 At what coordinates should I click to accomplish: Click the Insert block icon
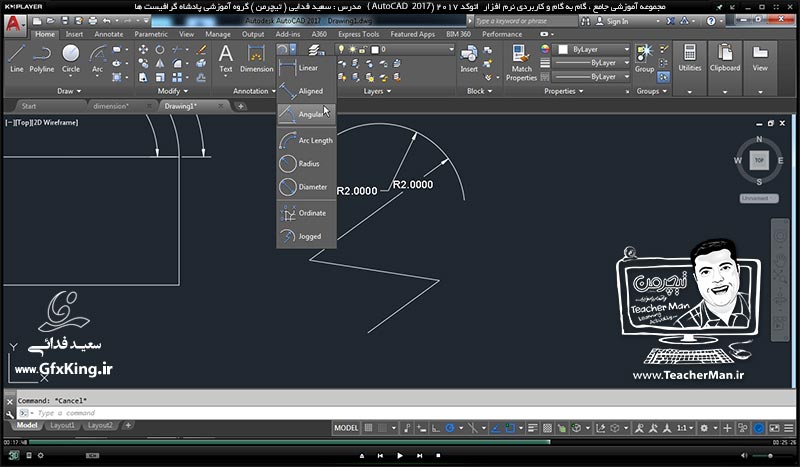pos(468,59)
